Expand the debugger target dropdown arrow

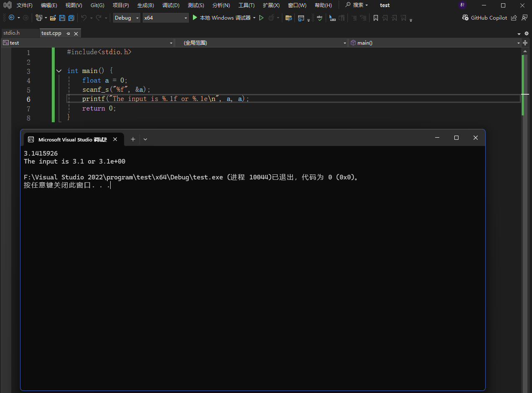[x=254, y=18]
